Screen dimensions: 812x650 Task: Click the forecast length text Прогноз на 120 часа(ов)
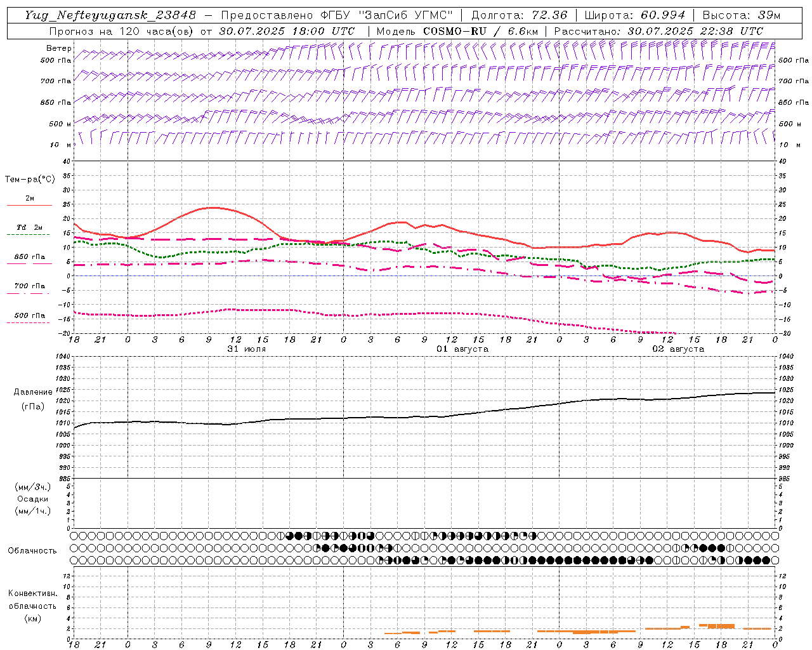coord(122,31)
